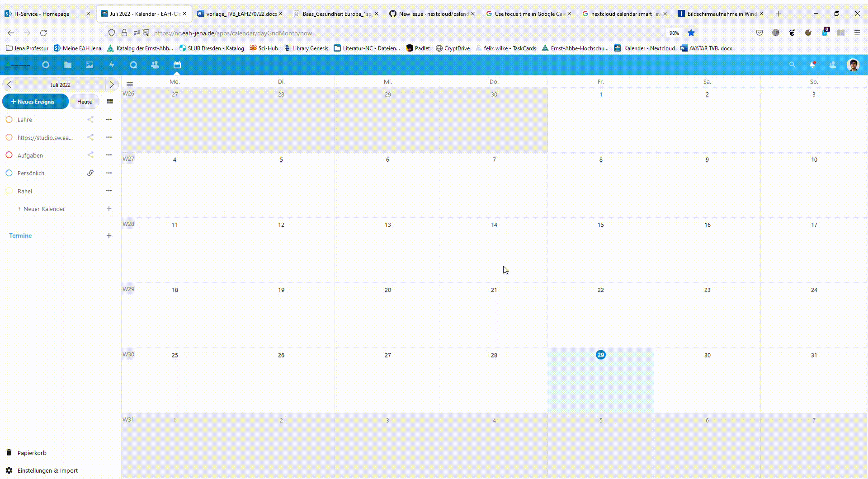Open Einstellungen & Import

[x=47, y=470]
